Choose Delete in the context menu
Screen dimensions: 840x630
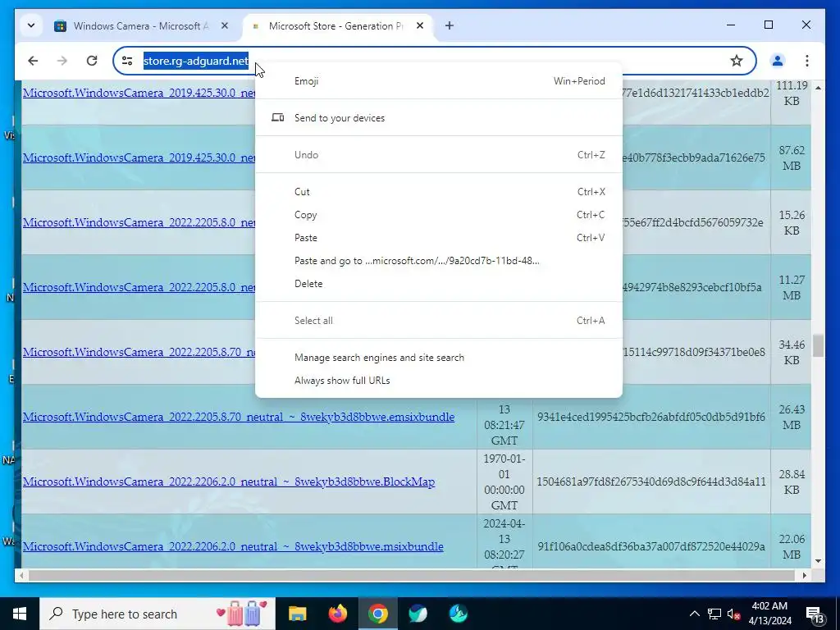tap(439, 284)
